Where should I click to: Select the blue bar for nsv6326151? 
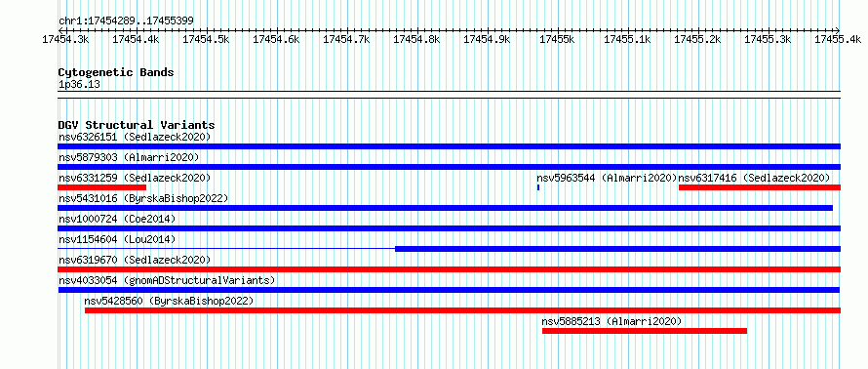coord(449,146)
